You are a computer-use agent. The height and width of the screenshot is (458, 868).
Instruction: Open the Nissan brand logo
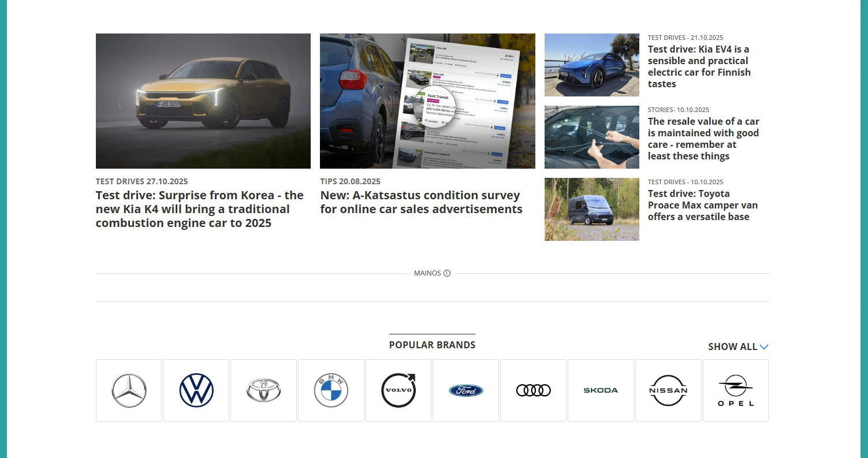pyautogui.click(x=668, y=390)
